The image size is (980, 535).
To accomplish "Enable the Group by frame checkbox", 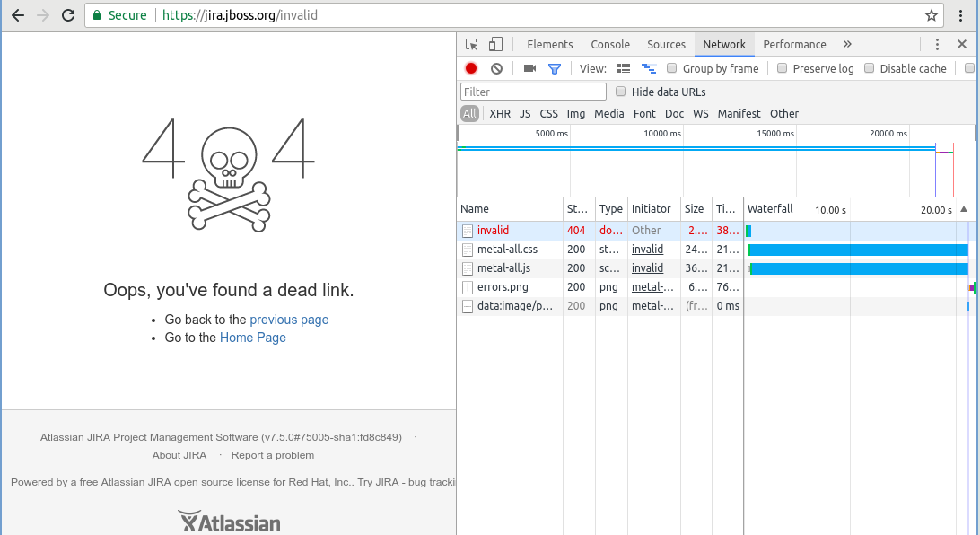I will (x=672, y=68).
